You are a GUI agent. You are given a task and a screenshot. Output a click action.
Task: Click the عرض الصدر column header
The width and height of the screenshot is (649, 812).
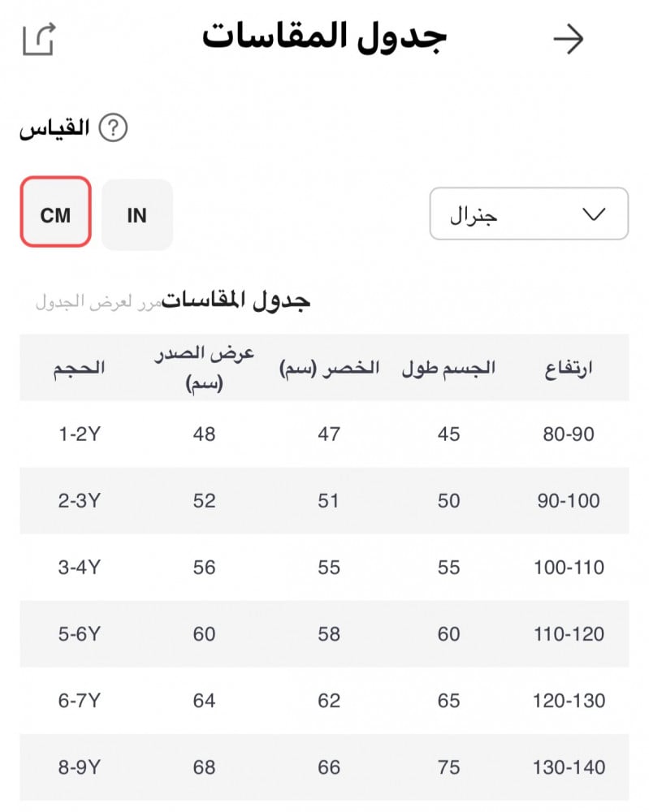pos(205,368)
